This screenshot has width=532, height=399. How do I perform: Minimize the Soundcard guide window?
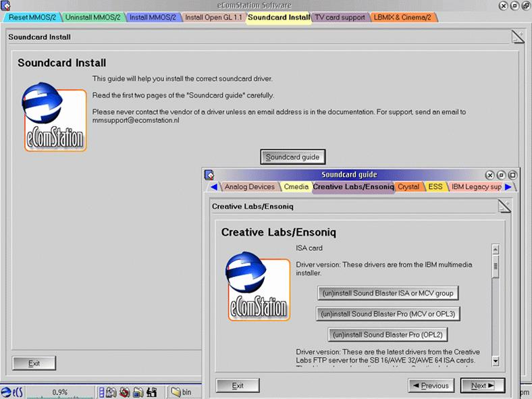(501, 175)
